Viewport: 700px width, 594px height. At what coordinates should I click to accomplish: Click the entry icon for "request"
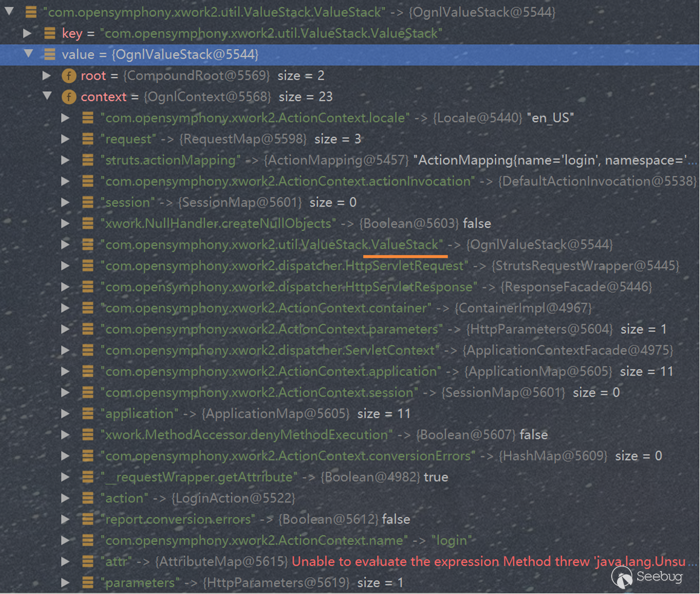tap(88, 139)
